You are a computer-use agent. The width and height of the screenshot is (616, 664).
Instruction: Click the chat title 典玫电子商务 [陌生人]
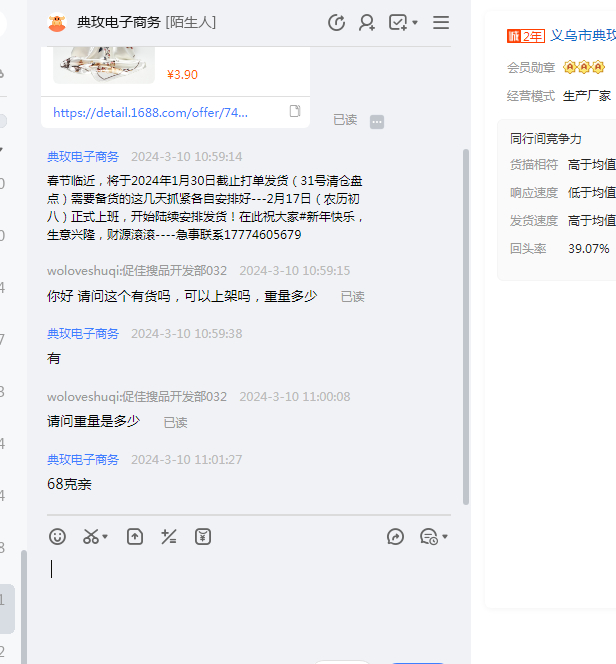[x=146, y=22]
